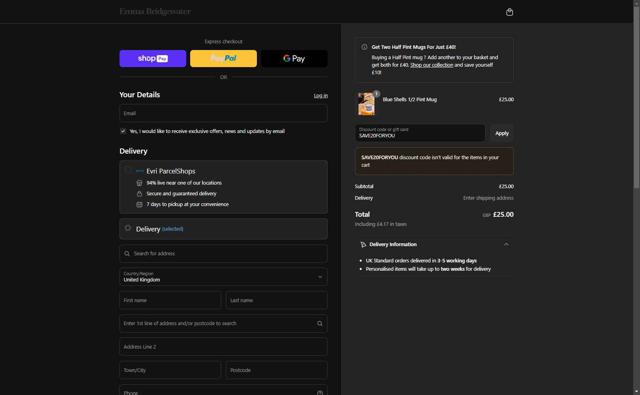Open the Country/Region dropdown

[223, 277]
